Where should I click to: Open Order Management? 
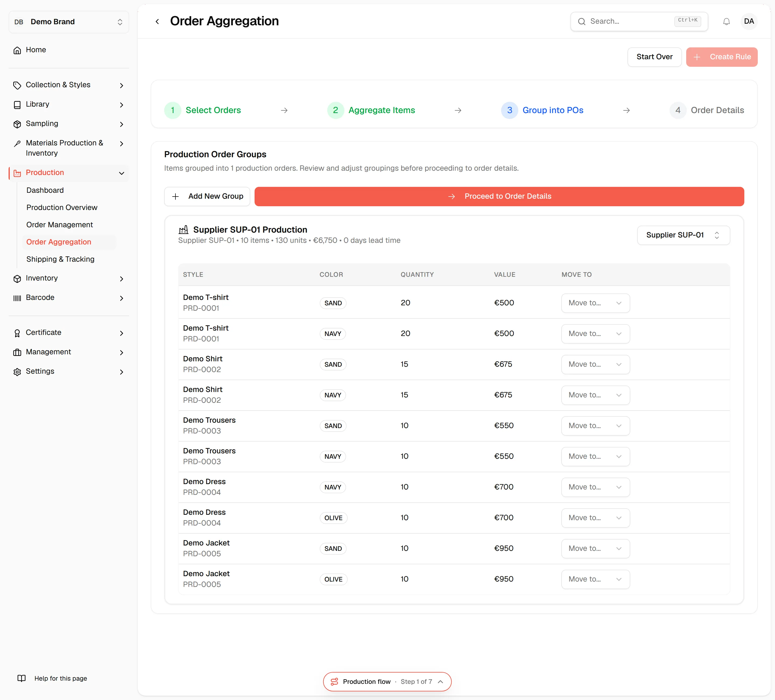59,225
